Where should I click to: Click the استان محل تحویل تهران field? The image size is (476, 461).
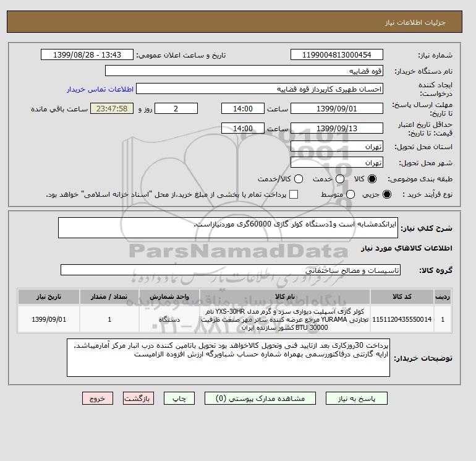point(337,147)
